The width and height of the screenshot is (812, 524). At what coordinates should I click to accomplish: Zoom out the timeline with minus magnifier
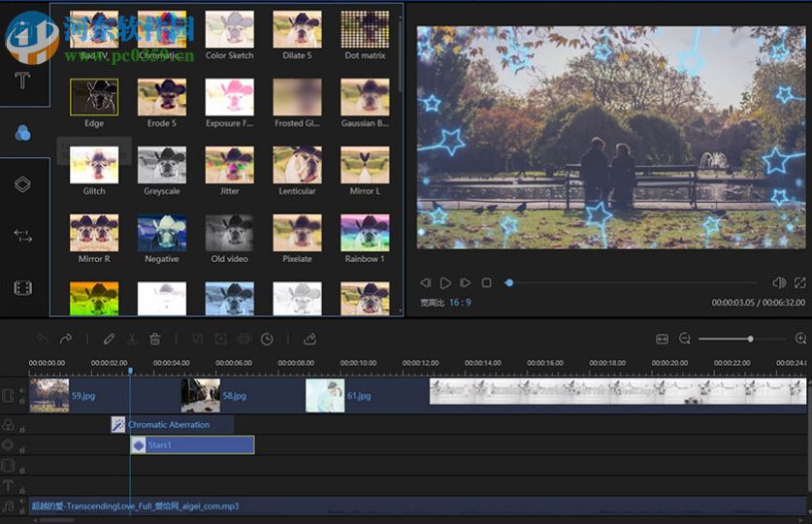[x=685, y=339]
